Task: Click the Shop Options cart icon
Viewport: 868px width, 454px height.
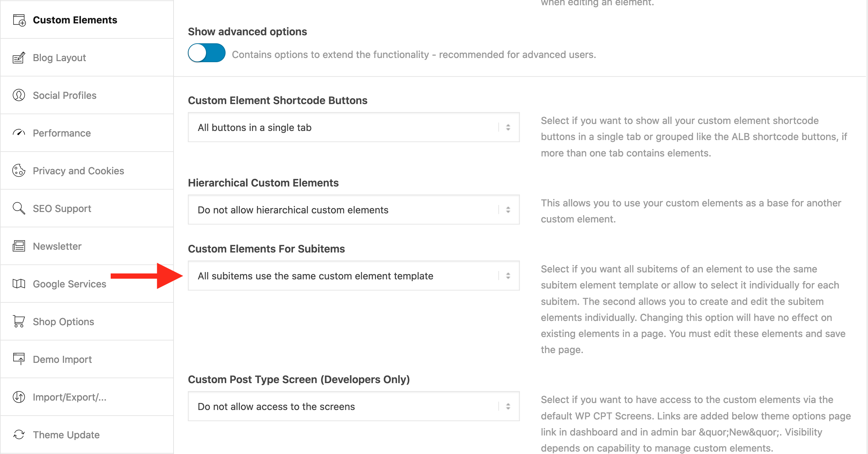Action: (x=19, y=321)
